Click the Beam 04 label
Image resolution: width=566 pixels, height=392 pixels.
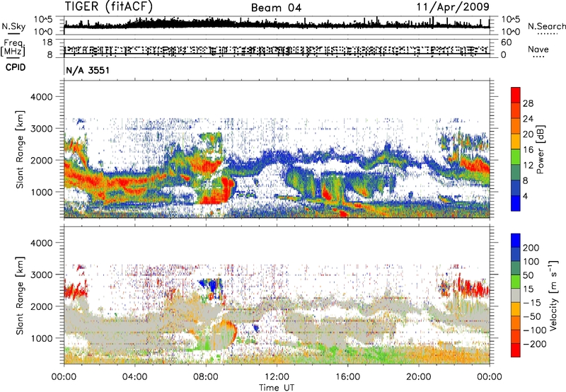point(276,8)
